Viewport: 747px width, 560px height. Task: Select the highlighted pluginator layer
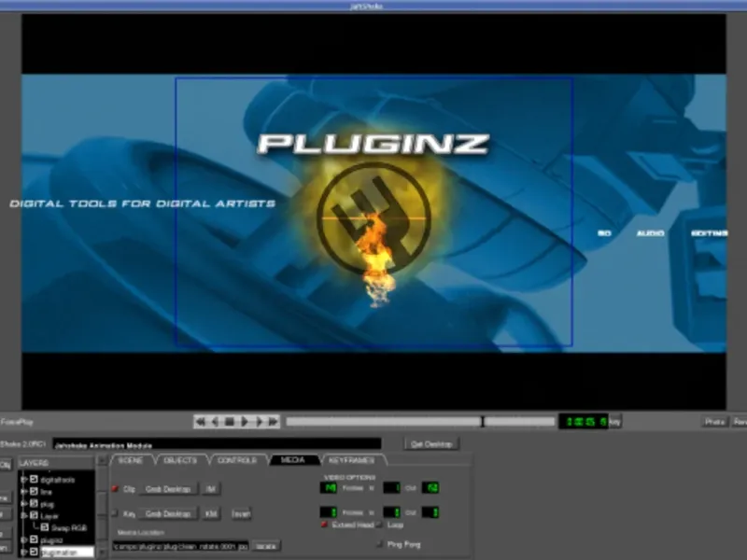pos(66,553)
